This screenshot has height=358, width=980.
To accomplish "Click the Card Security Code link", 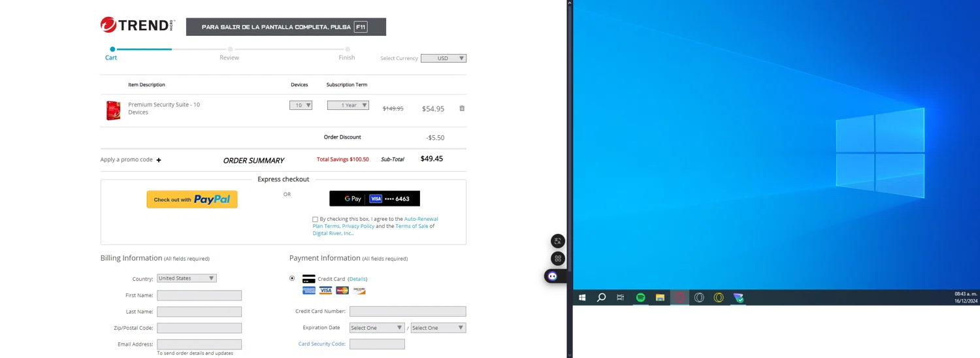I will coord(321,344).
